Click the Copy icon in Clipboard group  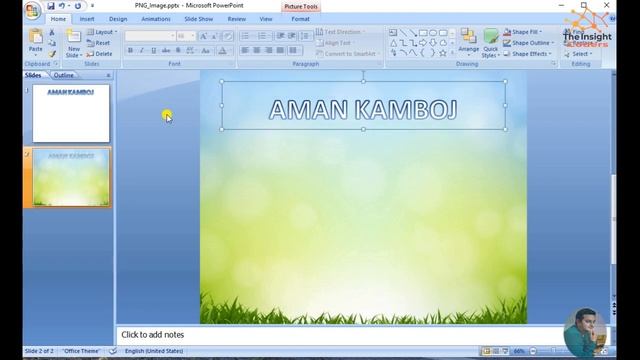[x=52, y=43]
